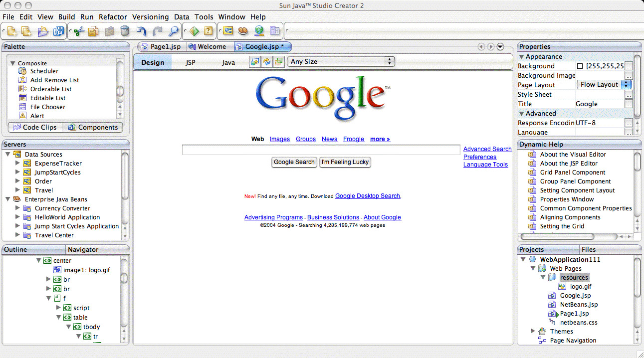Click the Redo arrow icon
Image resolution: width=644 pixels, height=358 pixels.
tap(157, 31)
